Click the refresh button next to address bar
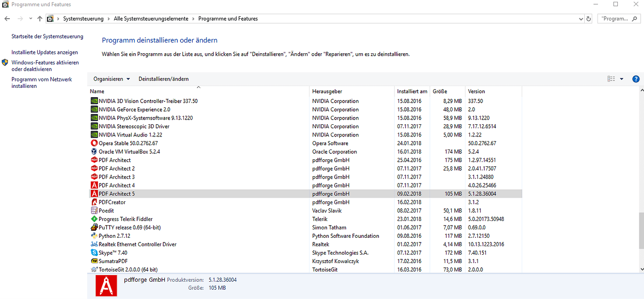 click(588, 19)
